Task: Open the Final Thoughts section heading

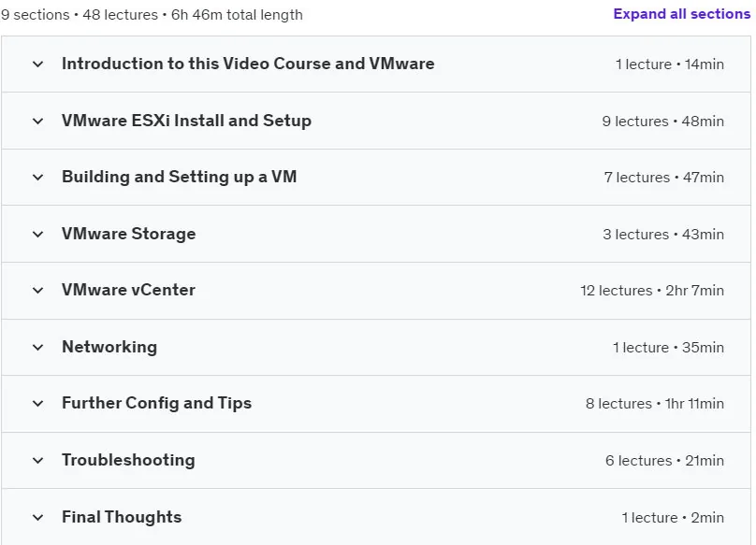Action: 122,517
